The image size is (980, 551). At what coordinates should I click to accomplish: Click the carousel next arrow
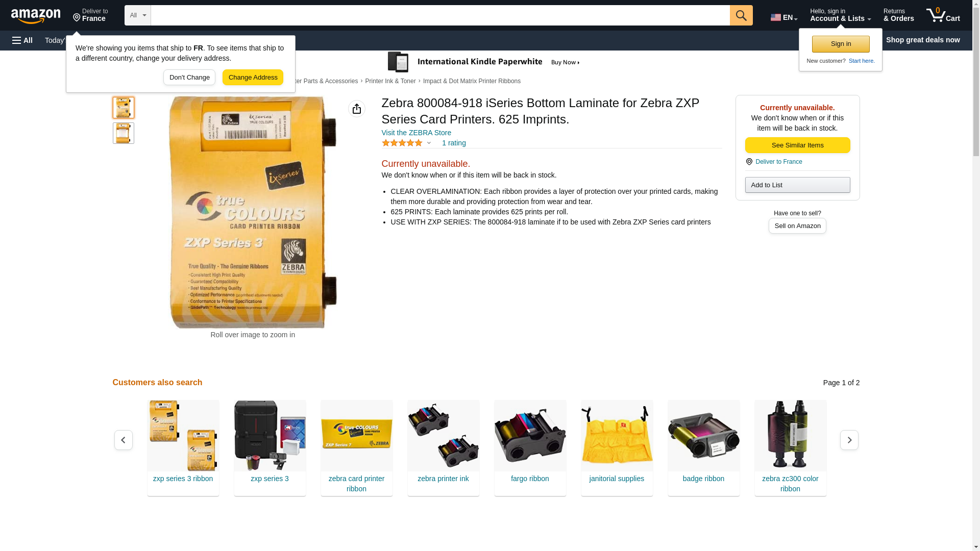click(x=849, y=440)
